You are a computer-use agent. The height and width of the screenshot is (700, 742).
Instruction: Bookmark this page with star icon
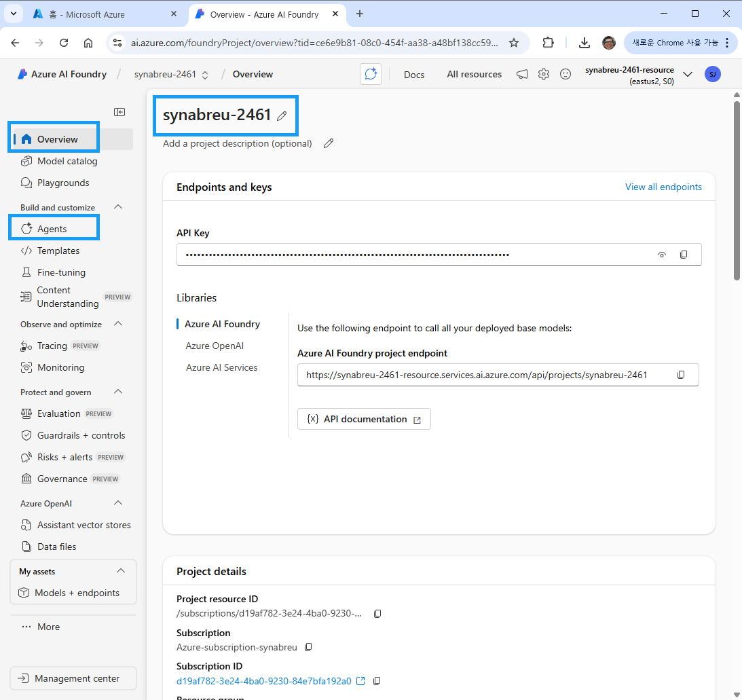click(x=514, y=43)
